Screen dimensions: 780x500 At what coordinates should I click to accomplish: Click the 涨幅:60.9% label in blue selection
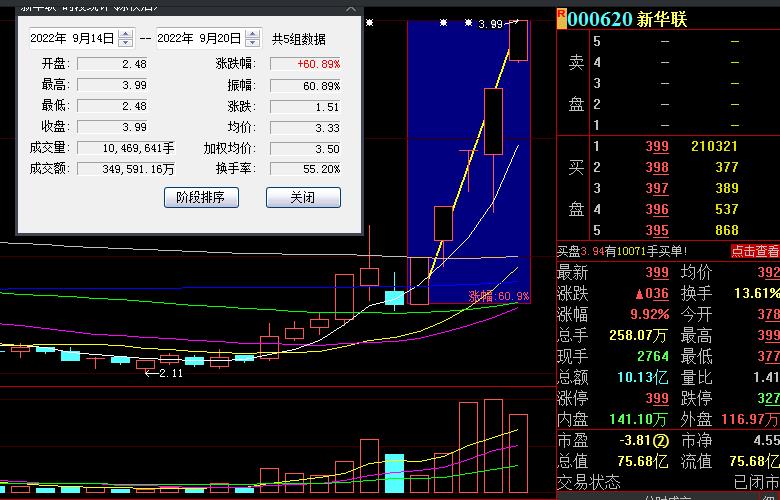pyautogui.click(x=498, y=296)
